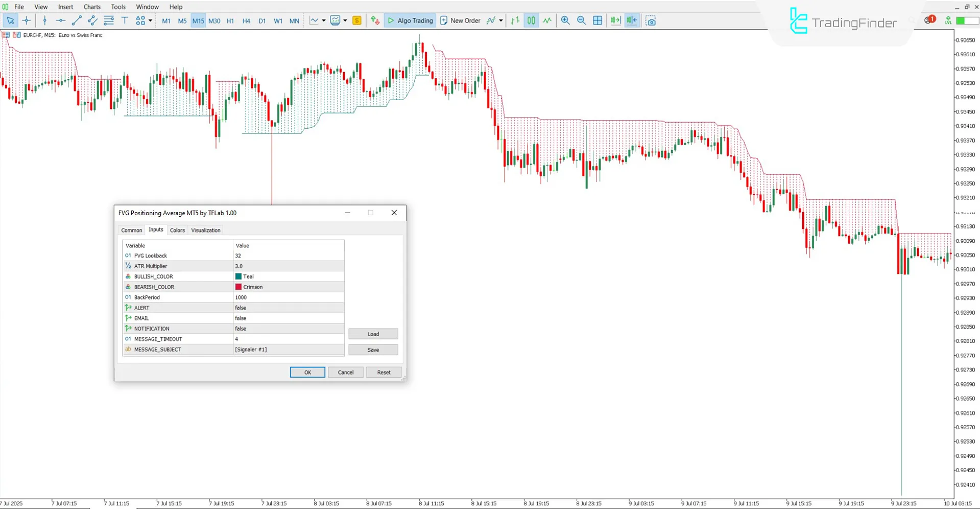Zoom in on the chart
The image size is (980, 509).
pos(565,20)
